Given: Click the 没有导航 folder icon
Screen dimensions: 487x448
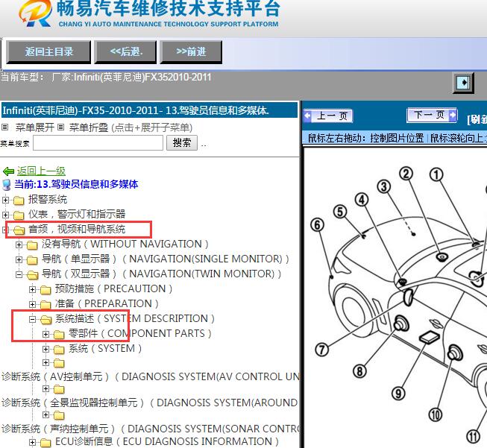Looking at the screenshot, I should [x=32, y=245].
